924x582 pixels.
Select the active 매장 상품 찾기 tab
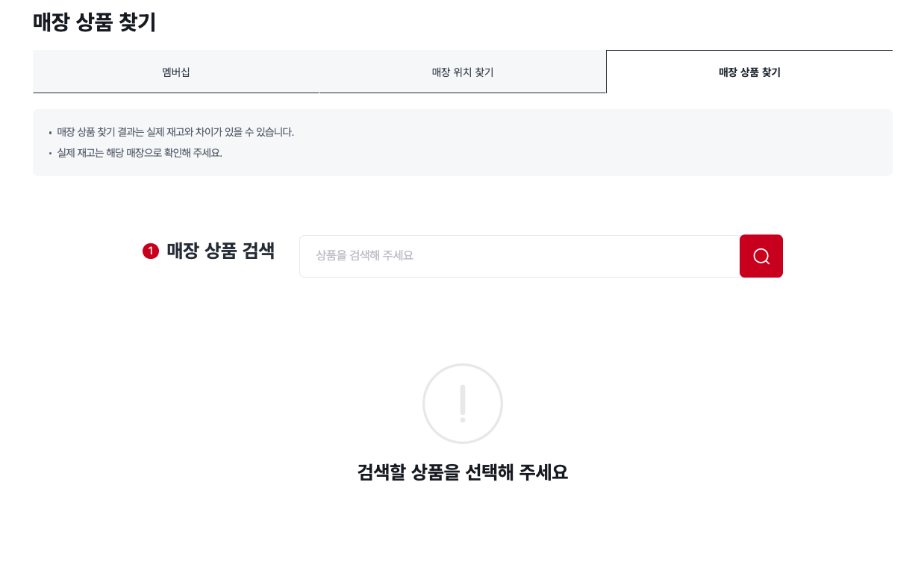(749, 72)
